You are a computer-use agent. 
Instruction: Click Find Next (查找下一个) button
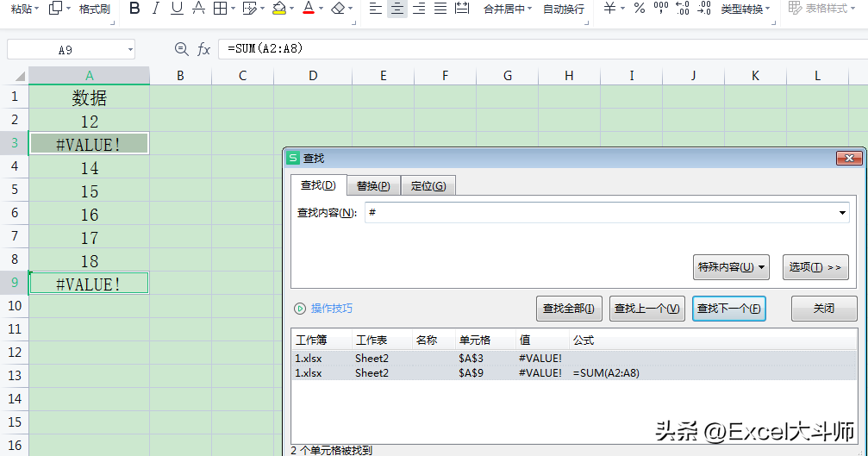click(729, 309)
